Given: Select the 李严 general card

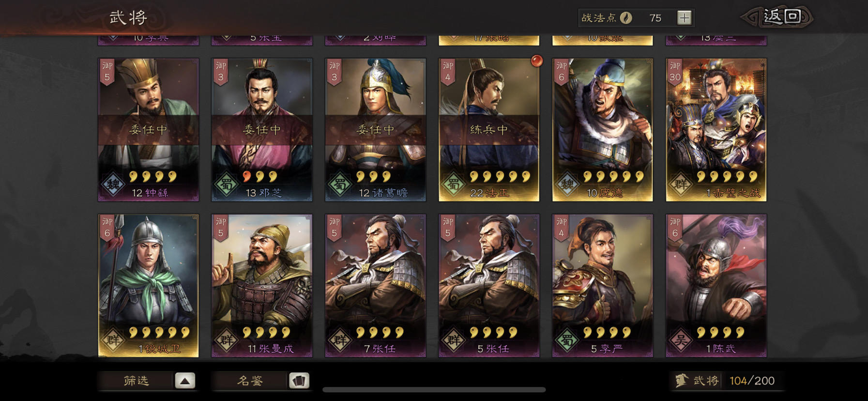Looking at the screenshot, I should point(603,286).
